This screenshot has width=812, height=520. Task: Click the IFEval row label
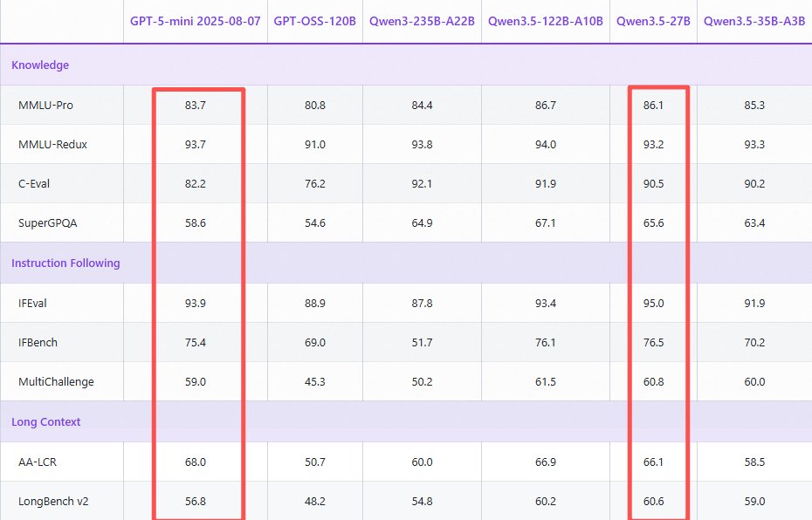tap(32, 304)
